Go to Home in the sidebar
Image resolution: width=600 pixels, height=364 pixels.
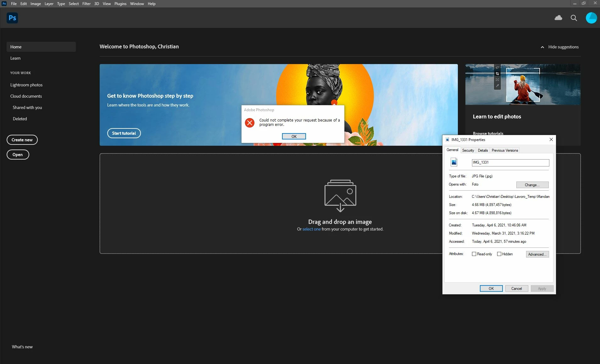(x=41, y=47)
